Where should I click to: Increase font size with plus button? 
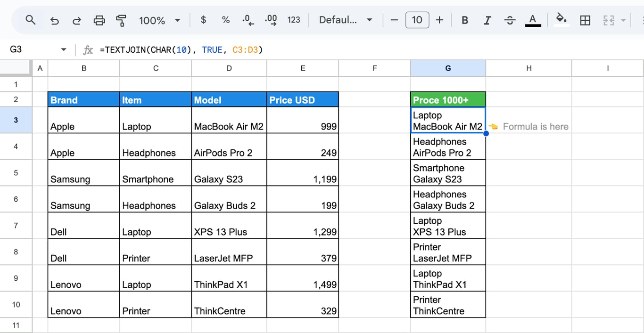(x=439, y=20)
